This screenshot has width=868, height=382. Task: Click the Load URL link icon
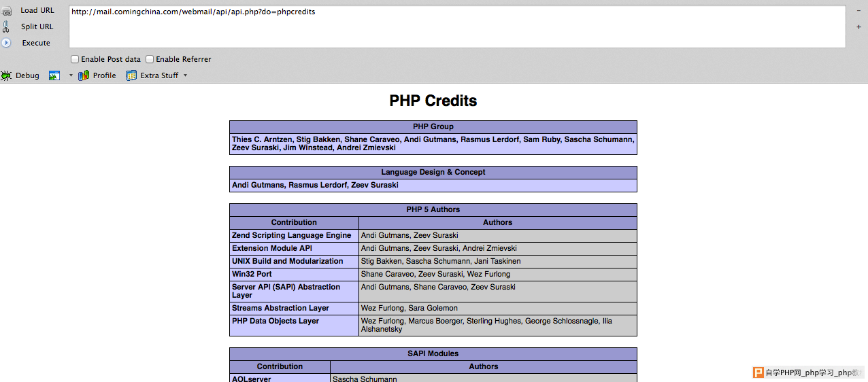click(x=6, y=11)
